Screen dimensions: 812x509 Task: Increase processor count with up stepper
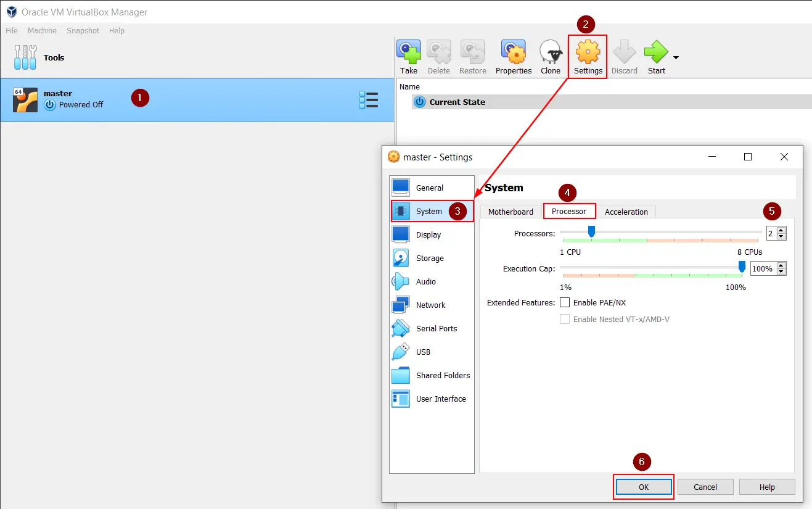coord(781,231)
